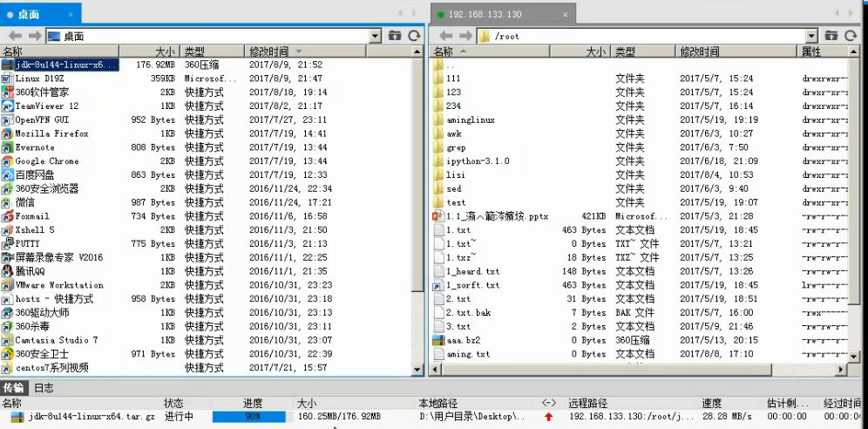Select the Evernote shortcut icon
Image resolution: width=868 pixels, height=429 pixels.
pos(7,147)
